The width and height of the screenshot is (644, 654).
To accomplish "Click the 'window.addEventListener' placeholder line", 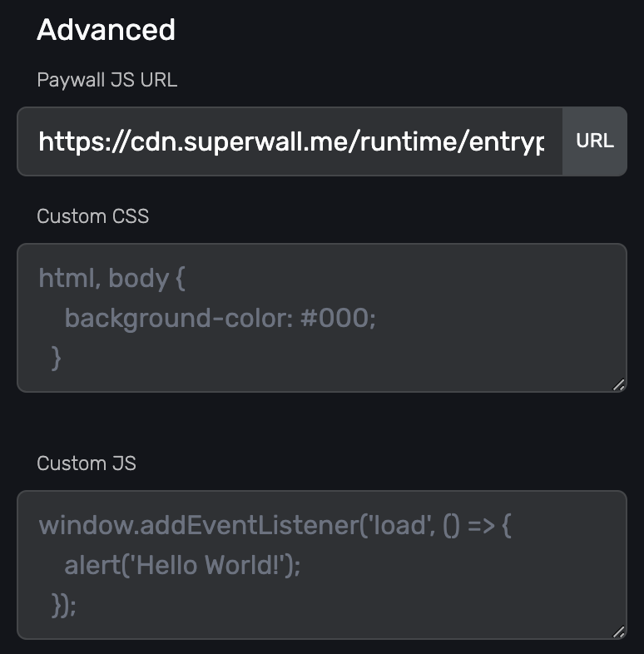I will click(275, 526).
